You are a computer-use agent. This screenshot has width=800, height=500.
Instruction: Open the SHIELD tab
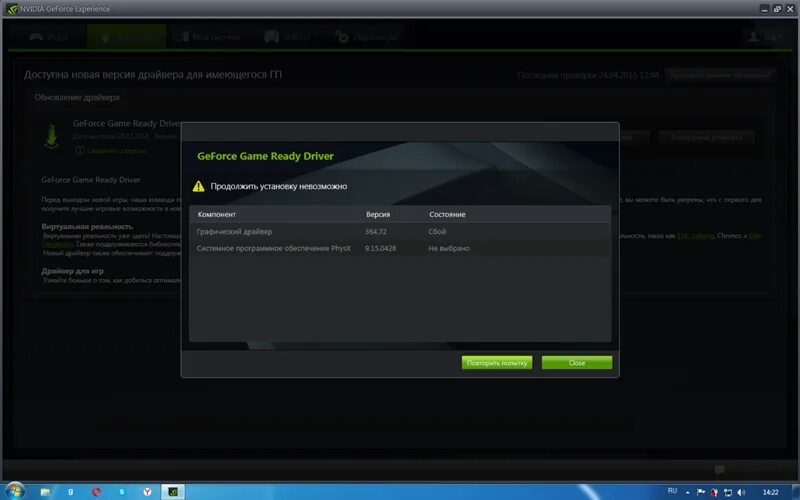(287, 37)
